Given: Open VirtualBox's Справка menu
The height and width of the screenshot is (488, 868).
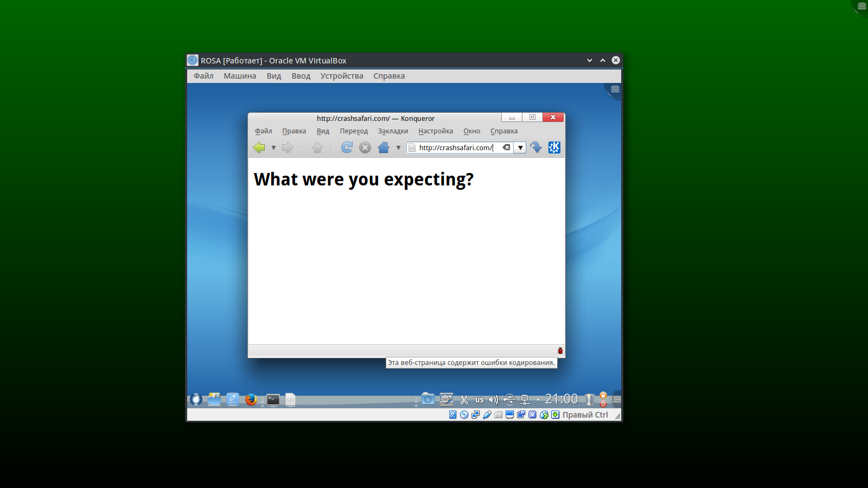Looking at the screenshot, I should (x=389, y=76).
